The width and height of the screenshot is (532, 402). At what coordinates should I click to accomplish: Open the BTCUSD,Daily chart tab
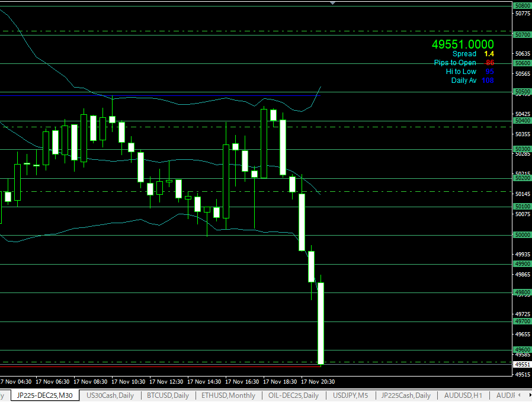click(x=168, y=395)
